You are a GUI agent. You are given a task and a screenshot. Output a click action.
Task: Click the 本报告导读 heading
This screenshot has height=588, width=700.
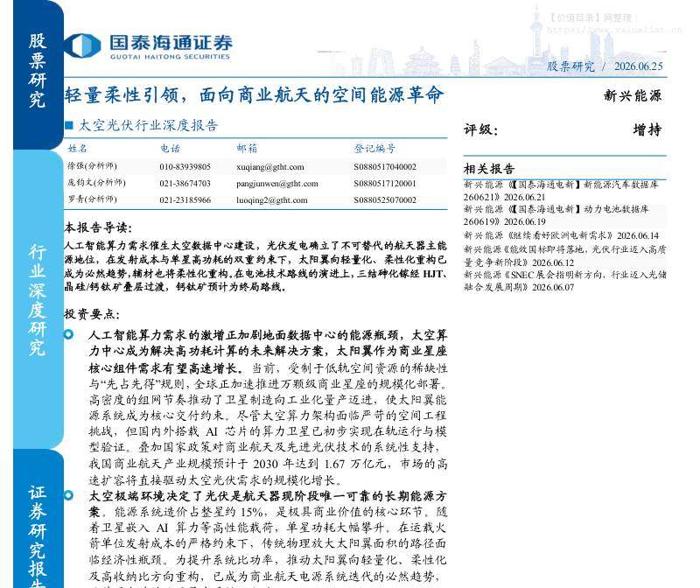click(98, 227)
